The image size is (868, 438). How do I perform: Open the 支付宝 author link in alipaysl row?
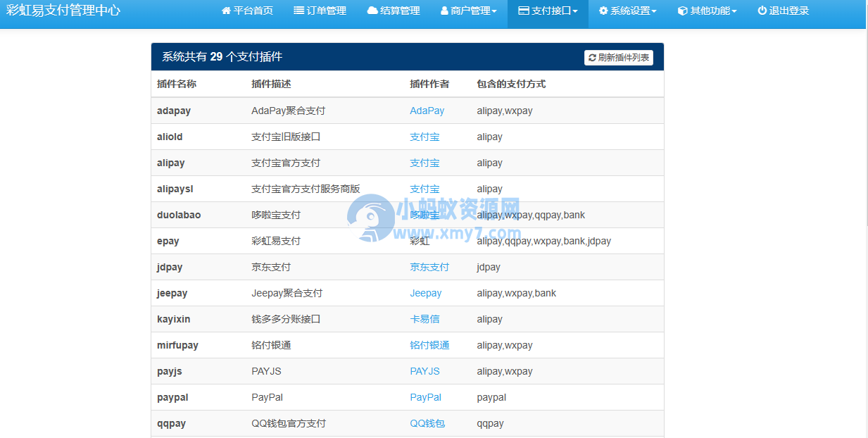pyautogui.click(x=424, y=189)
